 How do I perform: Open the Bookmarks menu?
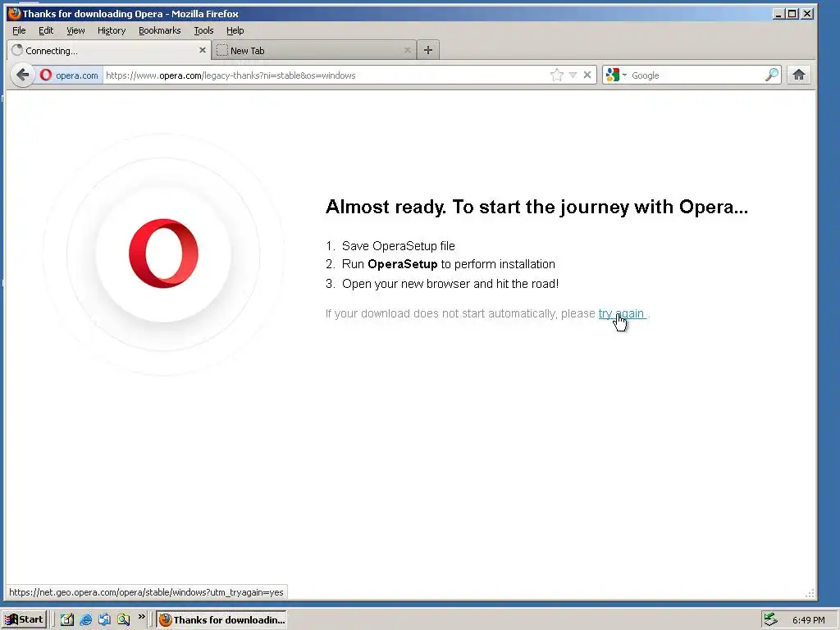pyautogui.click(x=160, y=30)
